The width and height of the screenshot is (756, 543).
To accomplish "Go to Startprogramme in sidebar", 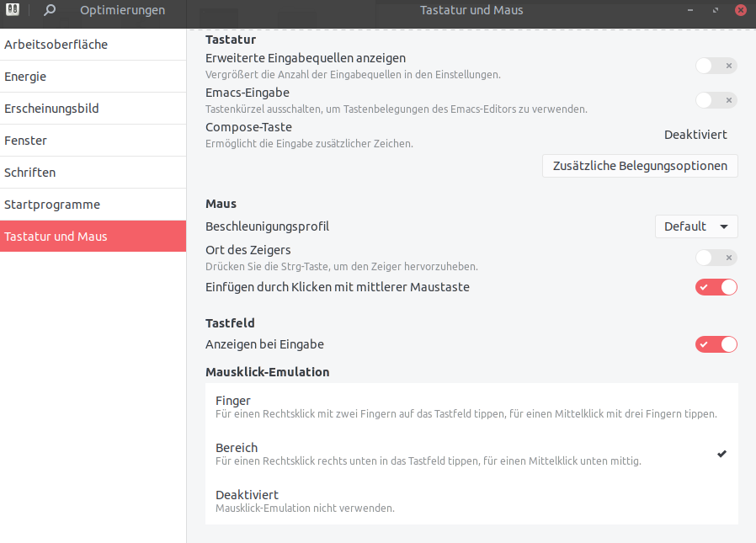I will 93,205.
